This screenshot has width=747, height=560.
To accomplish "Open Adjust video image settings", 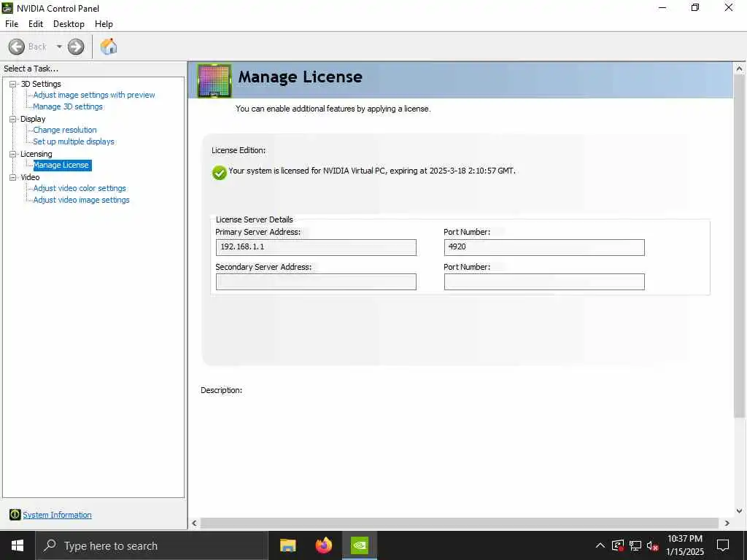I will click(x=82, y=200).
